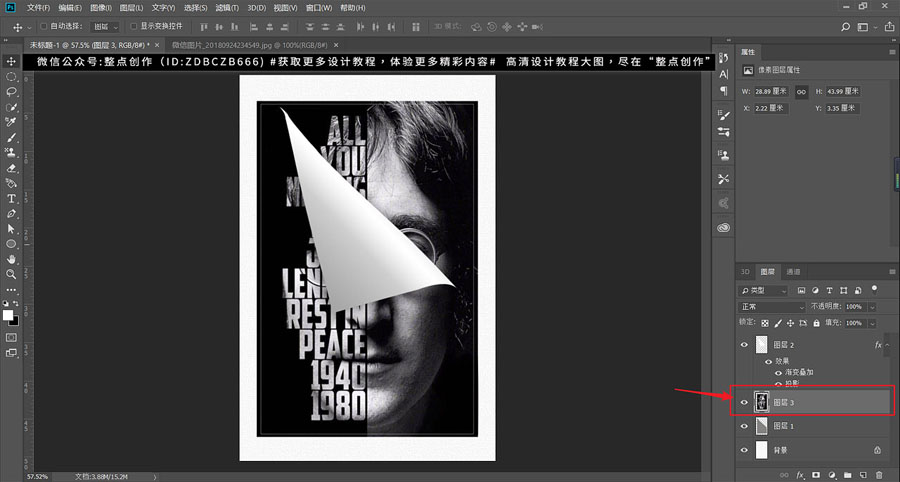900x482 pixels.
Task: Create a new layer with the page icon
Action: [863, 474]
